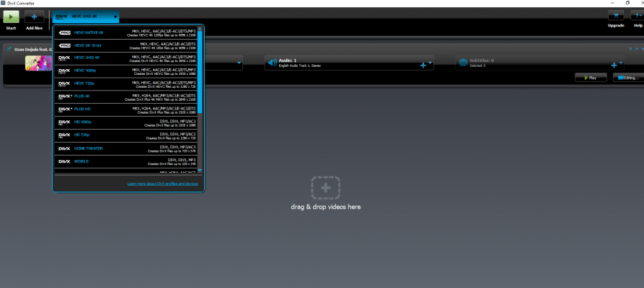This screenshot has width=644, height=288.
Task: Add a subtitle with the plus icon
Action: (614, 66)
